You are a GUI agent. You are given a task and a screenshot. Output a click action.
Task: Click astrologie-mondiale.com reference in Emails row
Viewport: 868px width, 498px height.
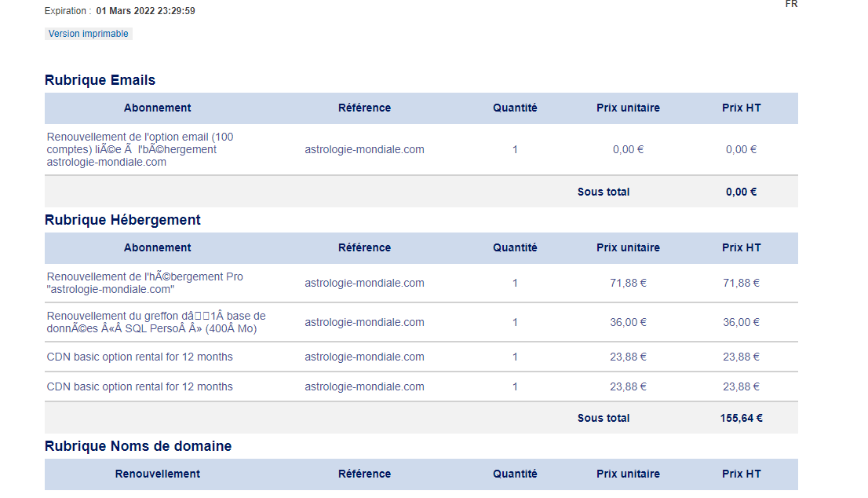pos(364,149)
